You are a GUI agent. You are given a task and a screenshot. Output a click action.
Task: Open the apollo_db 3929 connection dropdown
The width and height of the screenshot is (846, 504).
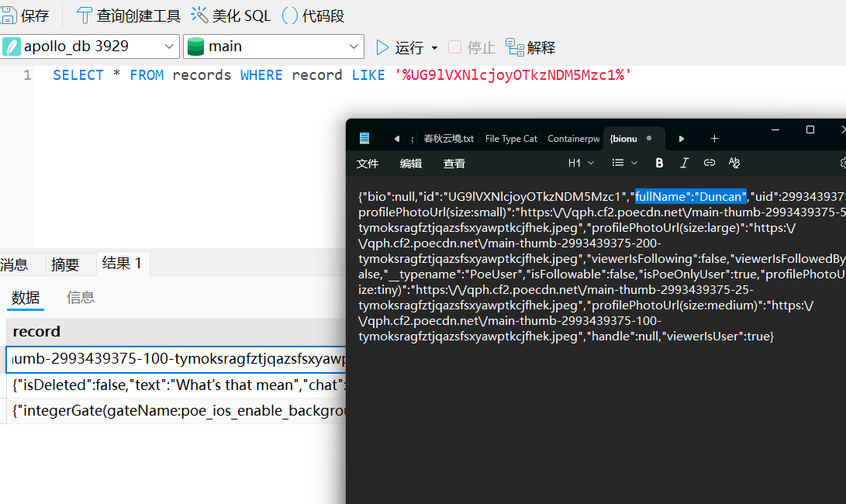89,47
